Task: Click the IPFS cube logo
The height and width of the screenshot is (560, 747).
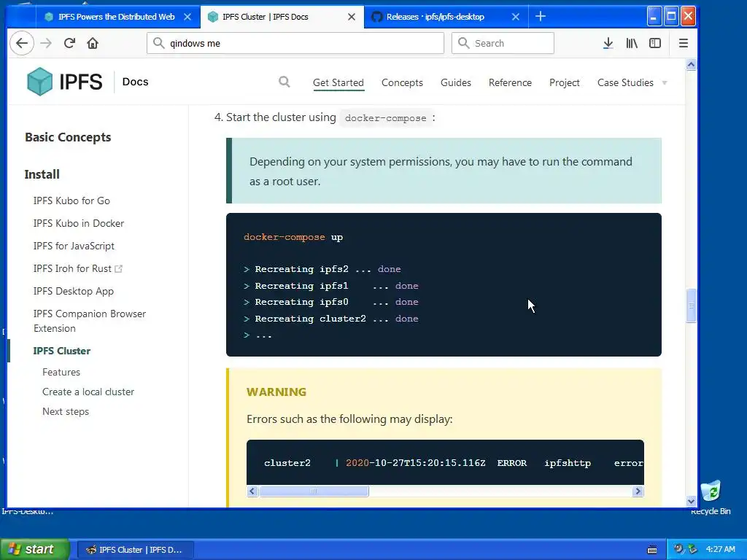Action: pyautogui.click(x=40, y=82)
